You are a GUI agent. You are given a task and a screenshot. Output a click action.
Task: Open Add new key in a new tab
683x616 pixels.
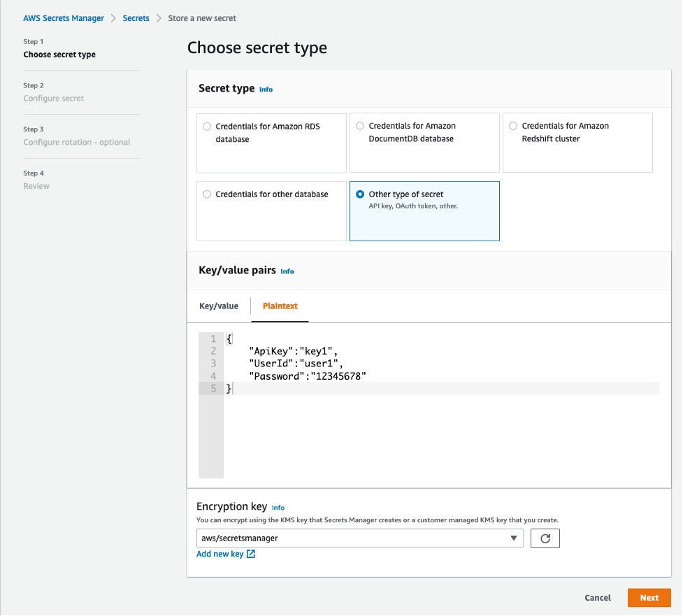coord(221,554)
